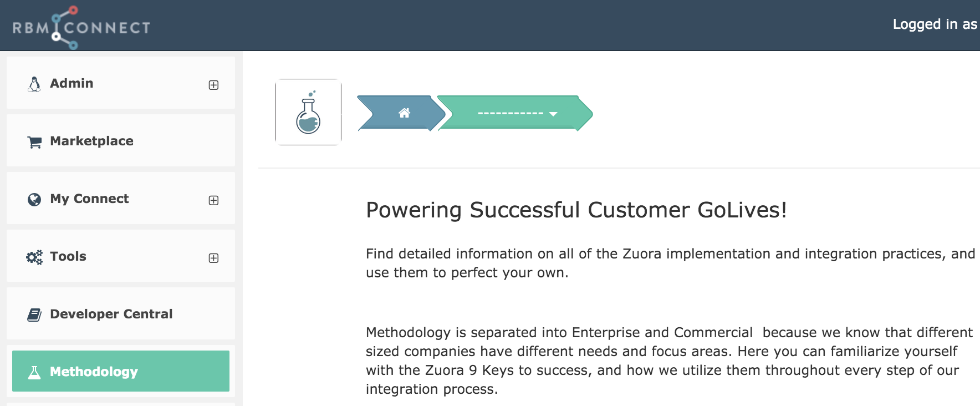Click the Powering Successful Customer GoLives heading
980x406 pixels.
(576, 210)
